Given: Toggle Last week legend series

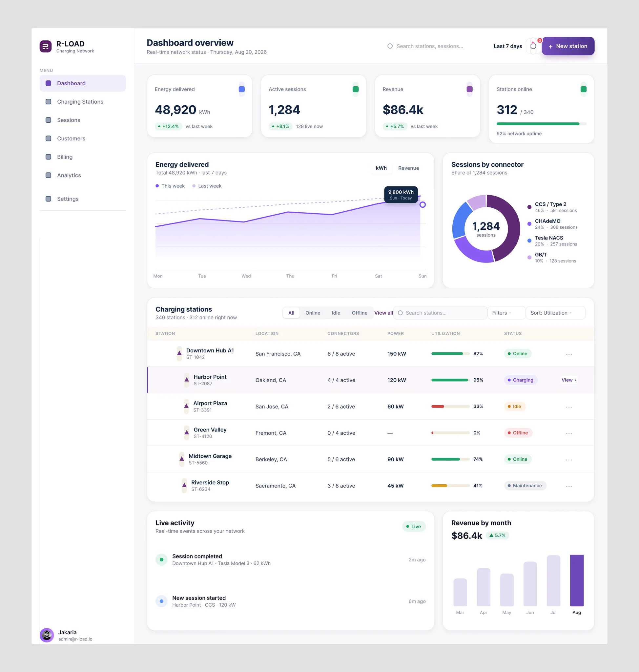Looking at the screenshot, I should tap(207, 186).
